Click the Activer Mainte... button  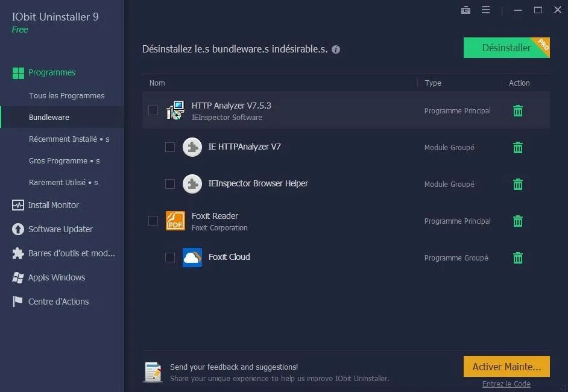point(506,367)
